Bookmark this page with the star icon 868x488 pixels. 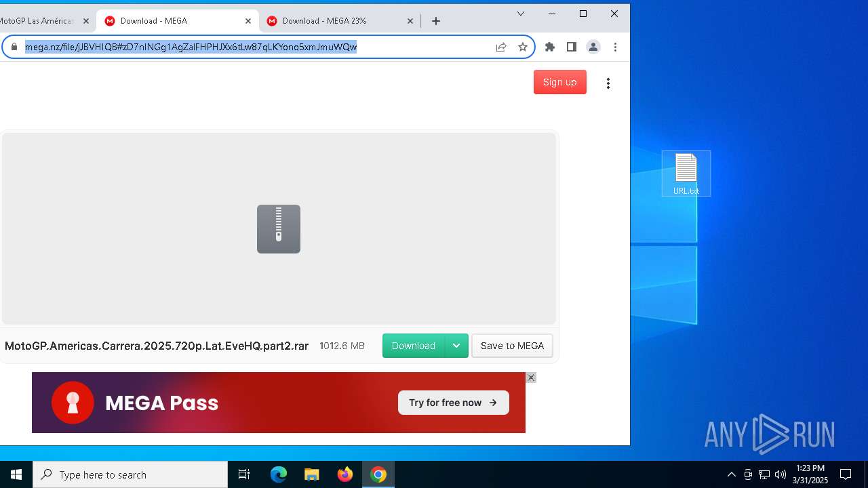tap(523, 47)
